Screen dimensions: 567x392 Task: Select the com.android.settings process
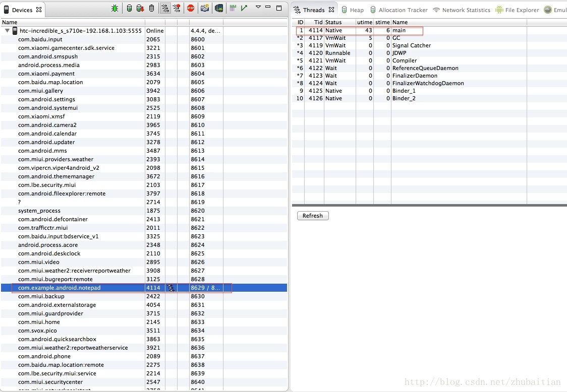pos(47,99)
